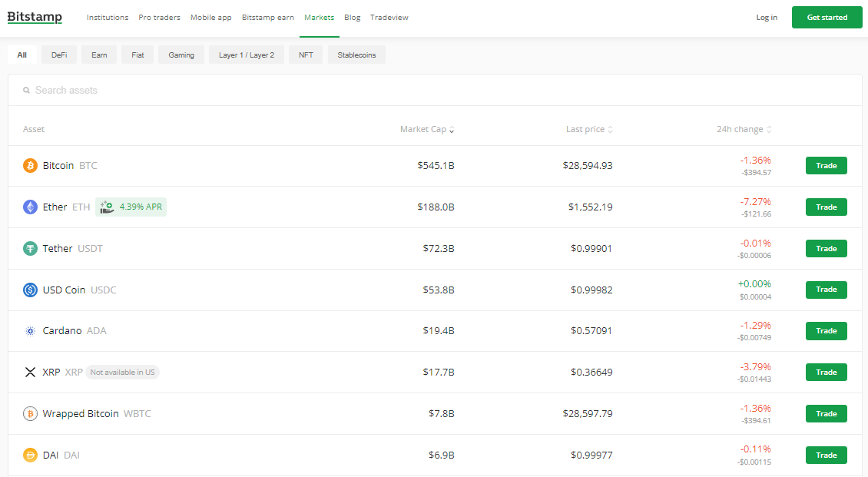Sort assets by 24h change
Screen dimensions: 868x477
tap(744, 129)
